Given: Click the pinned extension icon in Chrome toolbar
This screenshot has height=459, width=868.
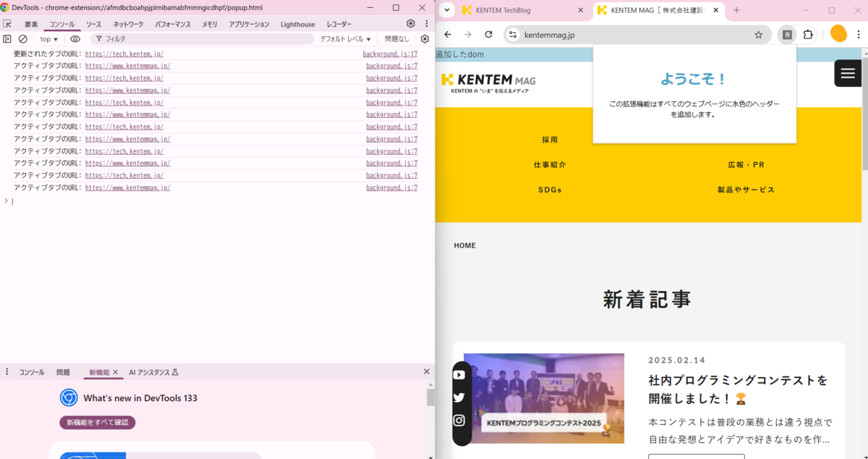Looking at the screenshot, I should coord(787,35).
